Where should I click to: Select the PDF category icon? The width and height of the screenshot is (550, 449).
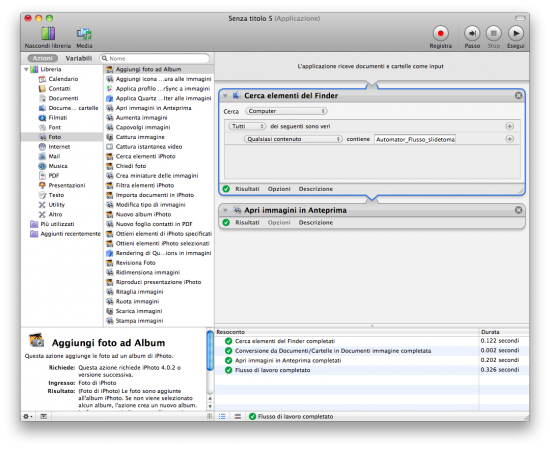pos(42,176)
